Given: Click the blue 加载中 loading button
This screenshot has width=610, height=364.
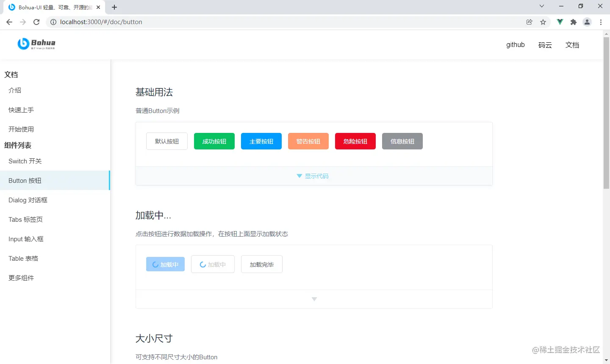Looking at the screenshot, I should pyautogui.click(x=165, y=265).
